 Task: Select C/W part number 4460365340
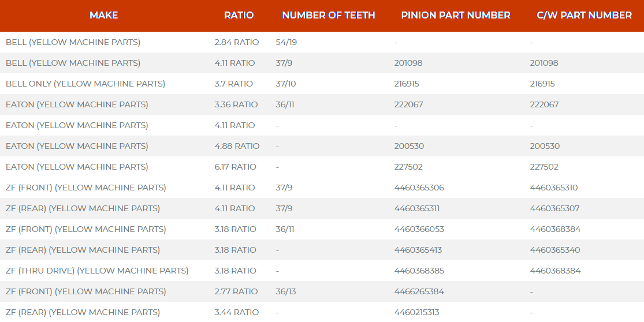point(555,250)
